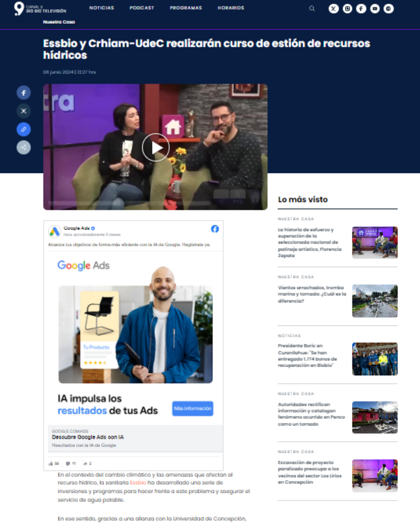Screen dimensions: 420x525
Task: Click the Penco tornado houses thumbnail
Action: click(x=375, y=417)
